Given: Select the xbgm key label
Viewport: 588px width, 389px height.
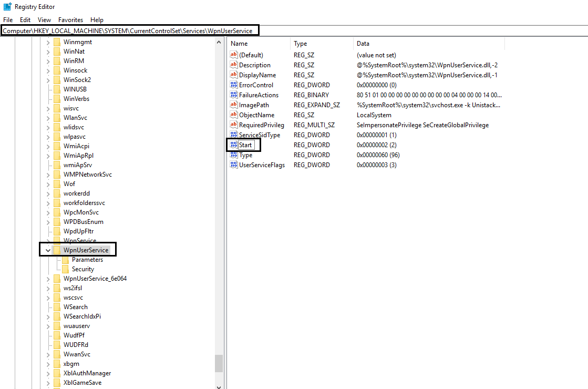Looking at the screenshot, I should coord(71,364).
